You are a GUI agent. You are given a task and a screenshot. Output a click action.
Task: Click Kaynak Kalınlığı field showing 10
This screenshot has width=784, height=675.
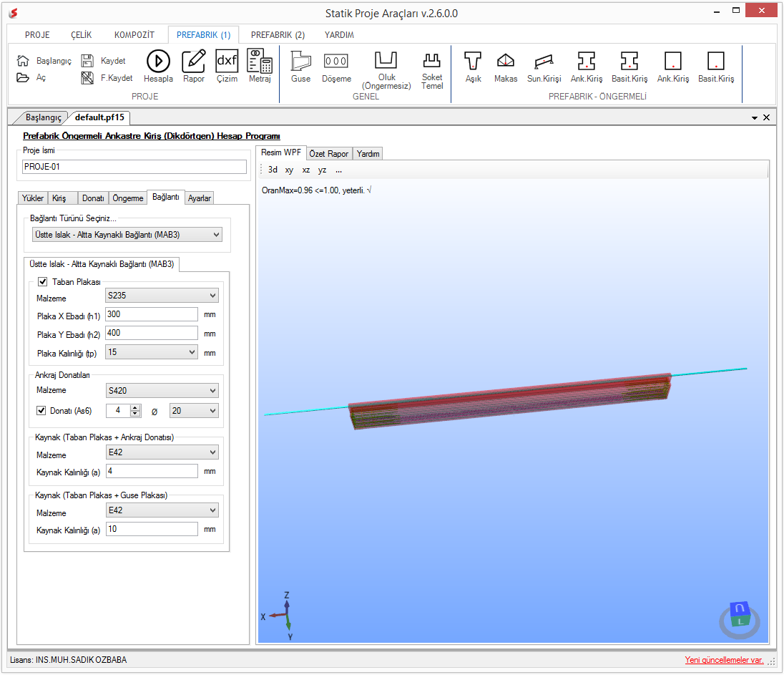click(152, 530)
